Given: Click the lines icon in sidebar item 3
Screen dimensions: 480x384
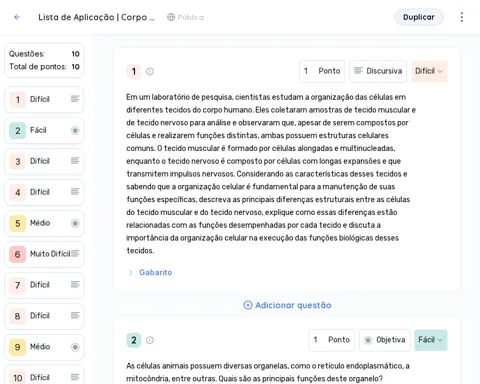Looking at the screenshot, I should (75, 161).
